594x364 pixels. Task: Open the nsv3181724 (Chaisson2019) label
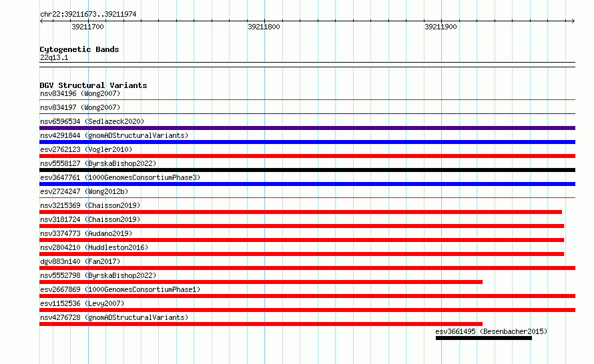pos(90,219)
